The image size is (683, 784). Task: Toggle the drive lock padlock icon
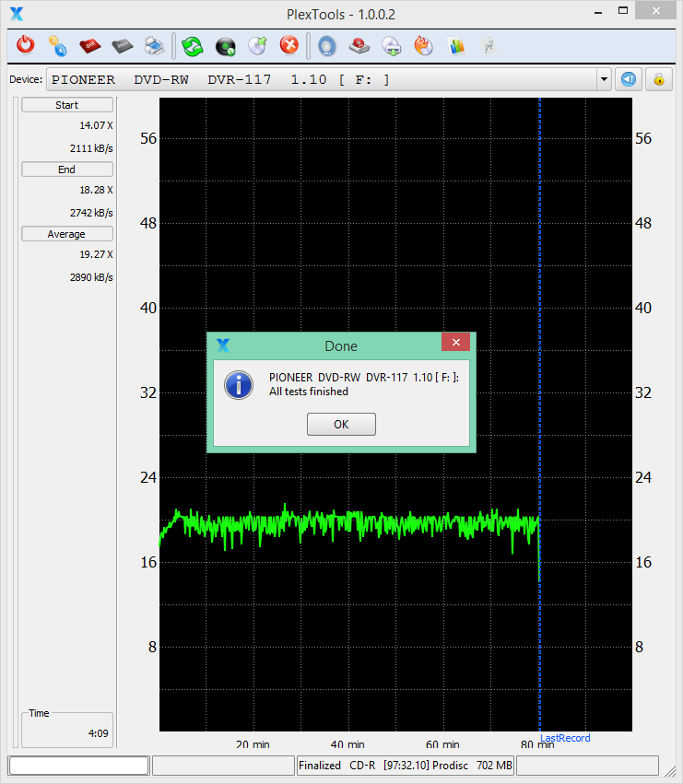point(658,79)
